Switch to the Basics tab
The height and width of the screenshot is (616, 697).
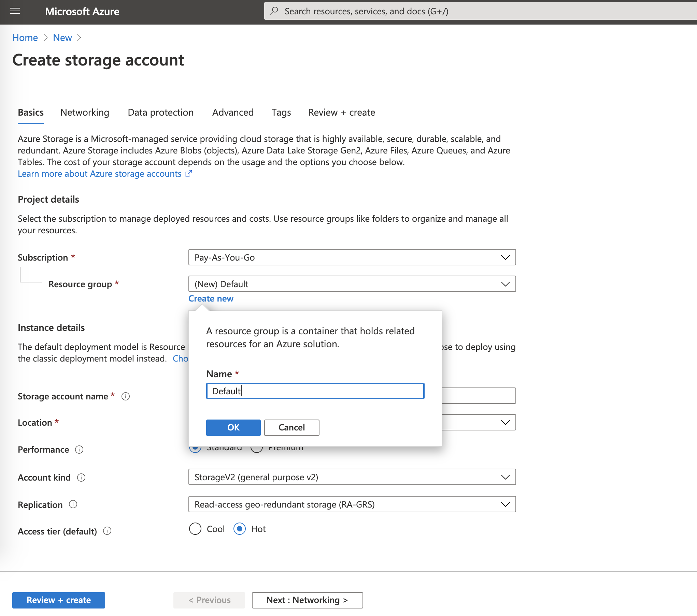click(31, 112)
